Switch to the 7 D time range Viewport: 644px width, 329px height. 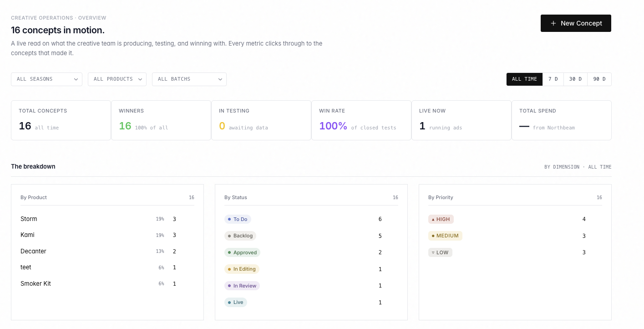click(553, 79)
